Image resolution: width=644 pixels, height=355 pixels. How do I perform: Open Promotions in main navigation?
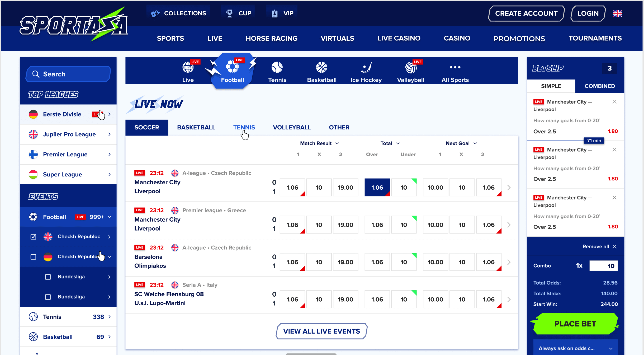pos(519,39)
